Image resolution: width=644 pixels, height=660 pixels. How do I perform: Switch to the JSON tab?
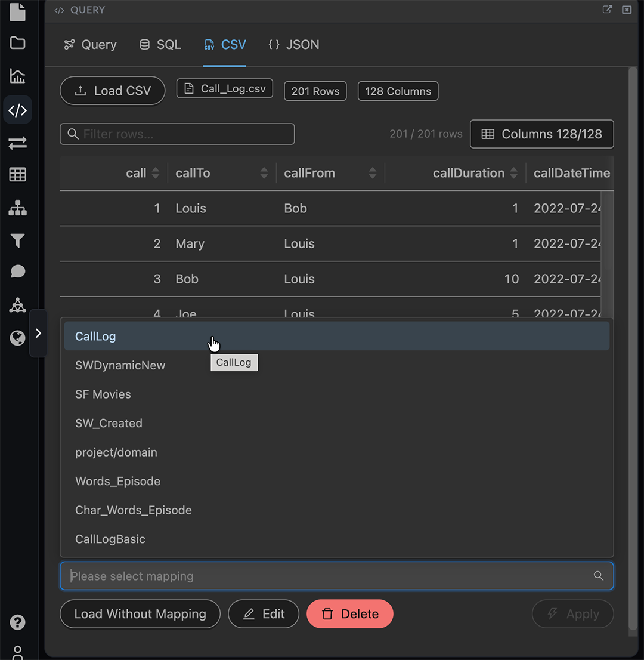click(293, 45)
